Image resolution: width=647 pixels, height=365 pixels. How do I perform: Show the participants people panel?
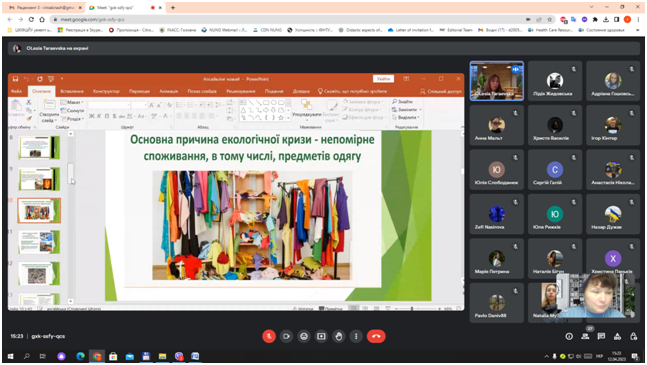pos(585,336)
